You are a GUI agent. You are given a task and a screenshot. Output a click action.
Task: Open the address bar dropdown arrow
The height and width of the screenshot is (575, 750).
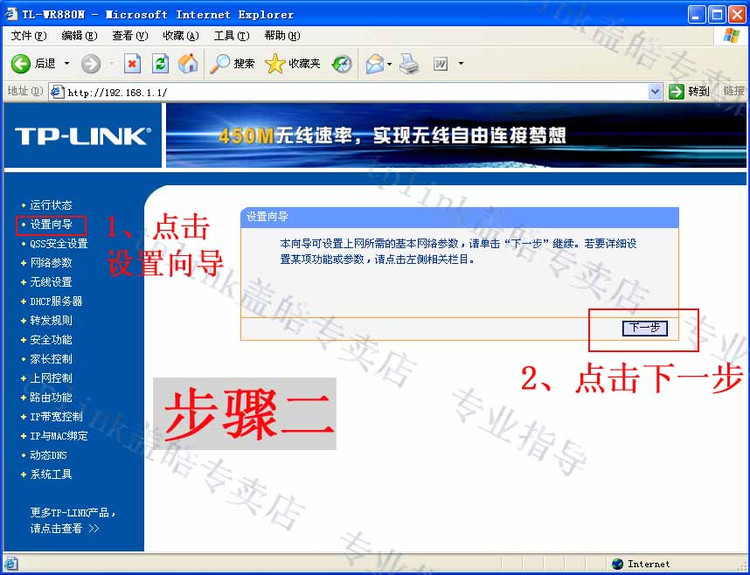pos(655,91)
